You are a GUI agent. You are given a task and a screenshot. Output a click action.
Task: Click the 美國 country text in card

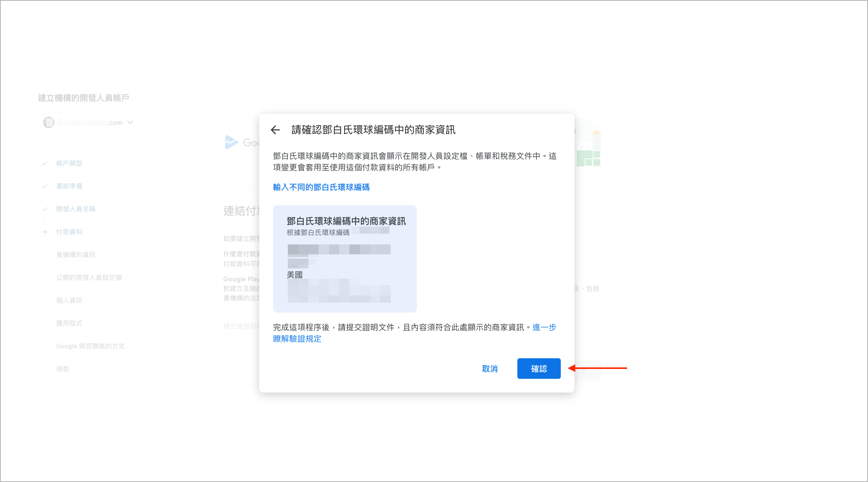pyautogui.click(x=295, y=275)
